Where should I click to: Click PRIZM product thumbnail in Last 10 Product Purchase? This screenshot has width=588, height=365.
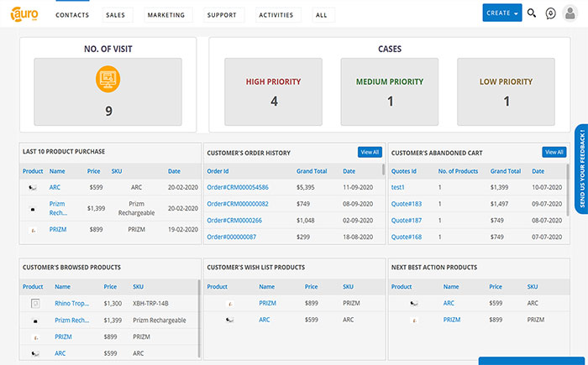pyautogui.click(x=33, y=230)
